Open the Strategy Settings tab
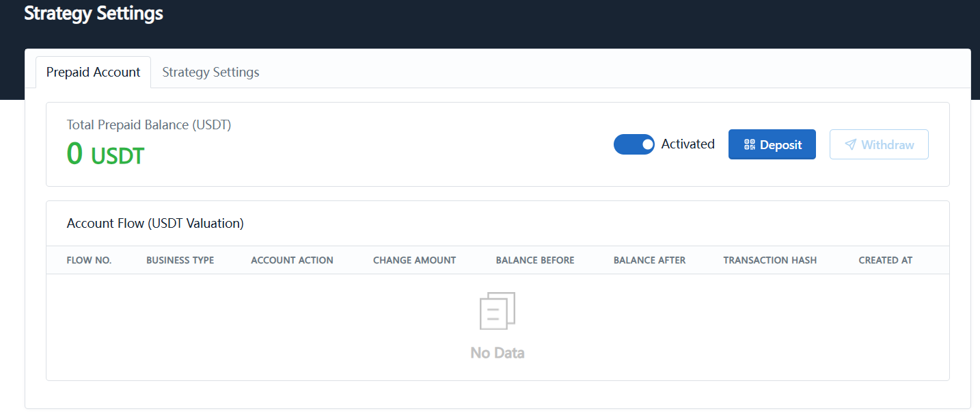Image resolution: width=980 pixels, height=420 pixels. tap(210, 72)
